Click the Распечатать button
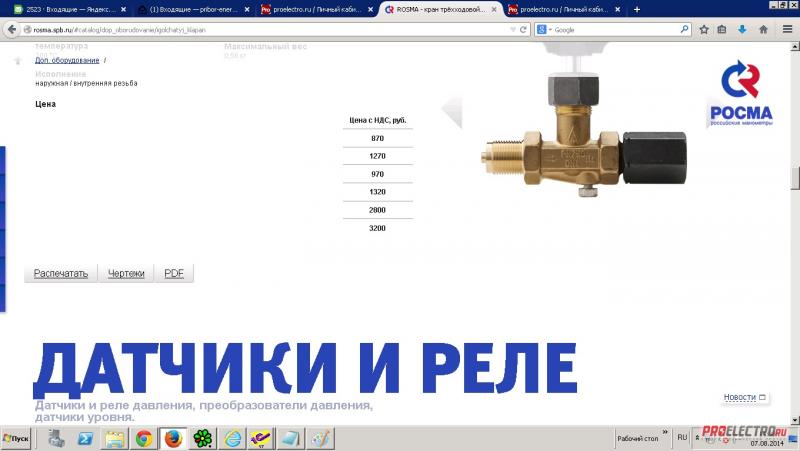This screenshot has width=800, height=451. [61, 273]
